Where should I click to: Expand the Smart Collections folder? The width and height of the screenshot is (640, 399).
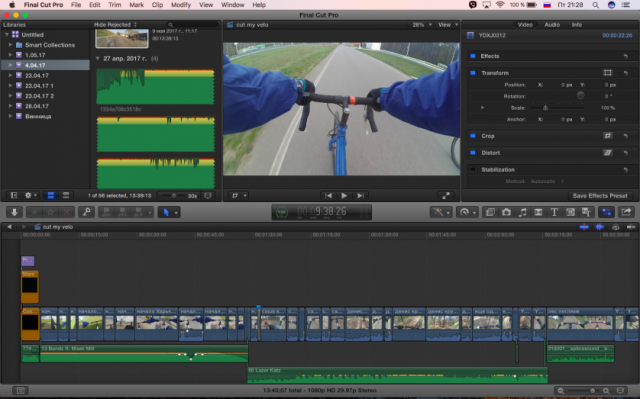click(10, 45)
